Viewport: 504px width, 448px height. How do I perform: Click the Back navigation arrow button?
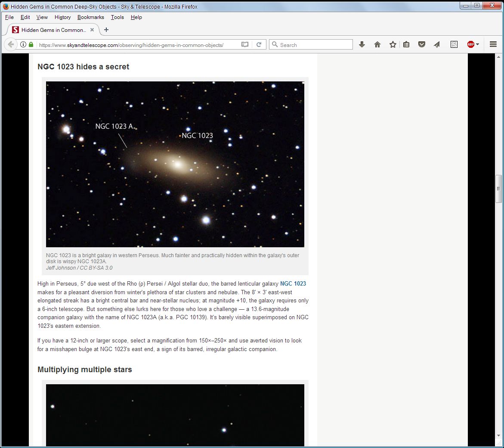(11, 45)
